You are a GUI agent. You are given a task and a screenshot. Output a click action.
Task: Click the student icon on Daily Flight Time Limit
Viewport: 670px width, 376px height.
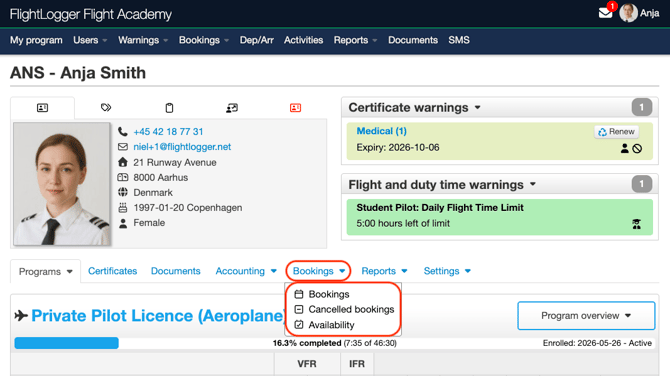pos(637,224)
